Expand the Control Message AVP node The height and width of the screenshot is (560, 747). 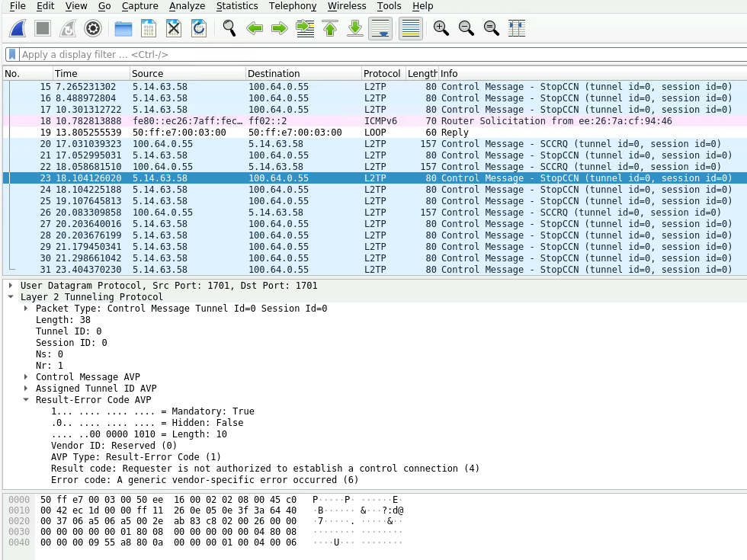(26, 377)
